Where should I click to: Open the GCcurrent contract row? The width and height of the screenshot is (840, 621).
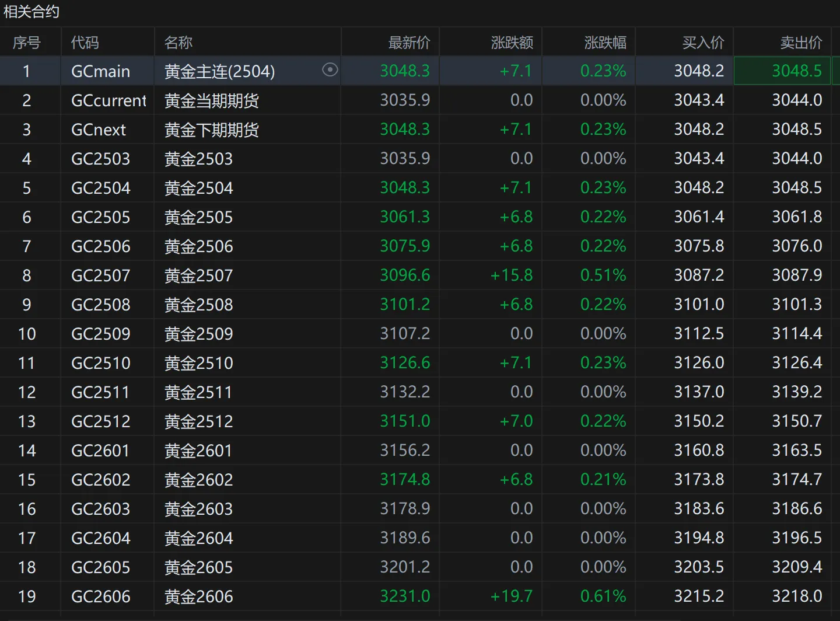[420, 100]
